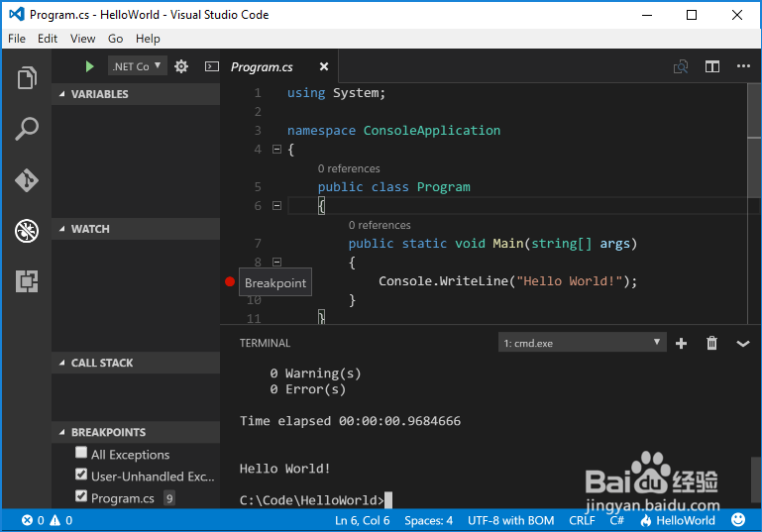The image size is (762, 532).
Task: Open the terminal selector 1: cmd.exe dropdown
Action: tap(583, 343)
